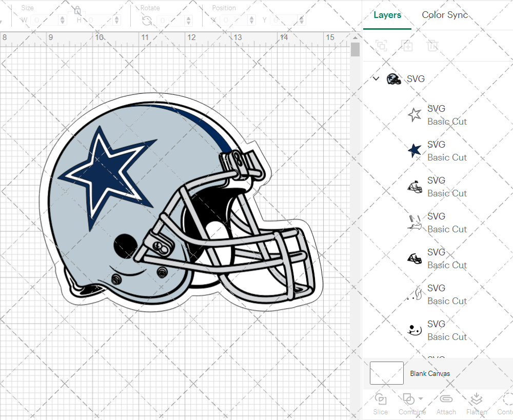
Task: Switch to the Layers tab
Action: pyautogui.click(x=387, y=15)
